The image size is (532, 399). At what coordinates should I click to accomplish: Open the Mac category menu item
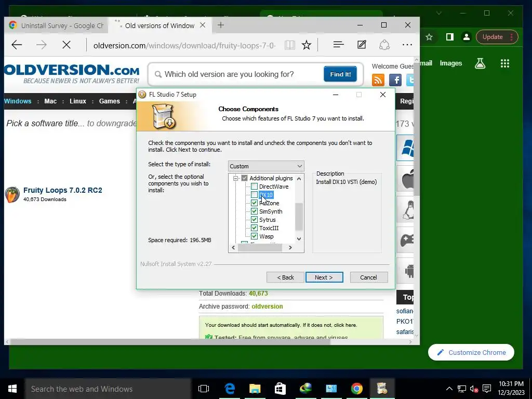(50, 101)
